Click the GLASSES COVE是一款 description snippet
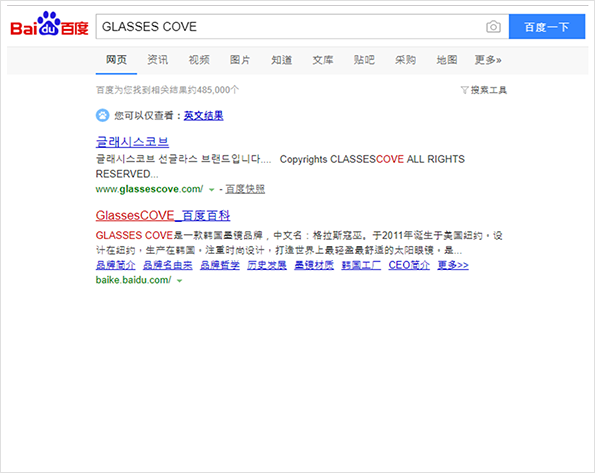Screen dimensions: 595x473 pyautogui.click(x=299, y=243)
